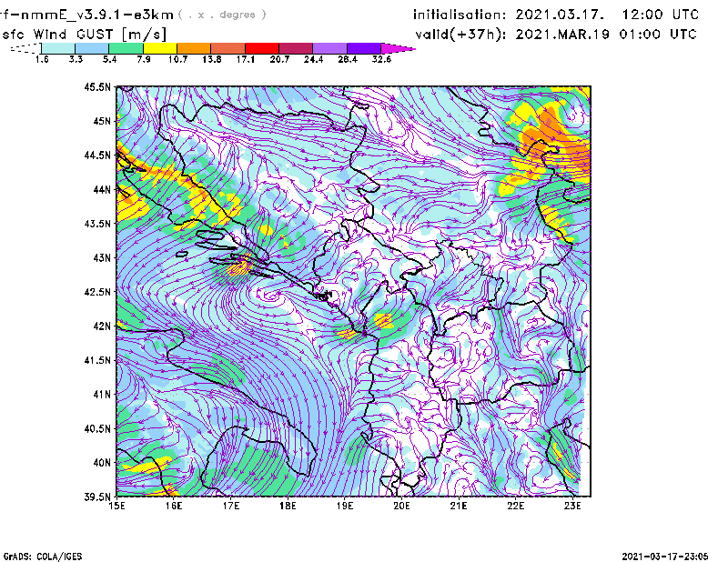
Task: Click the legend value 20.7
Action: [x=279, y=59]
